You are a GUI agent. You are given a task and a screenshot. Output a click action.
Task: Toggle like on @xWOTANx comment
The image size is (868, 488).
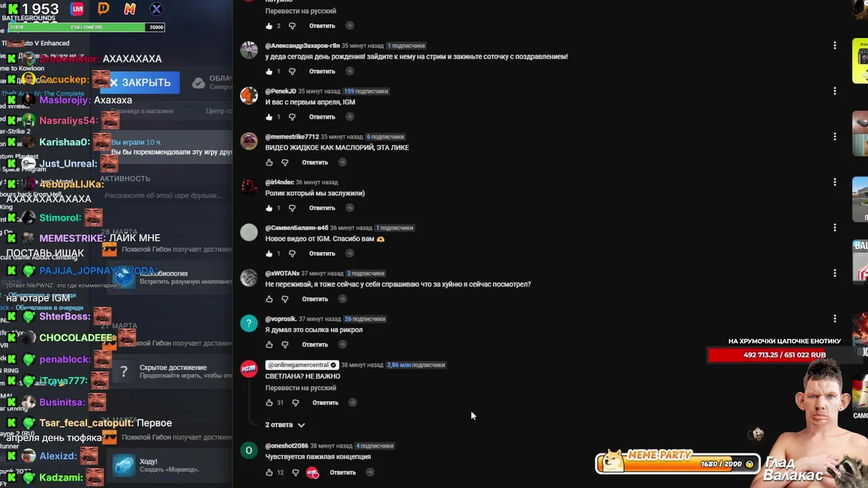point(269,299)
